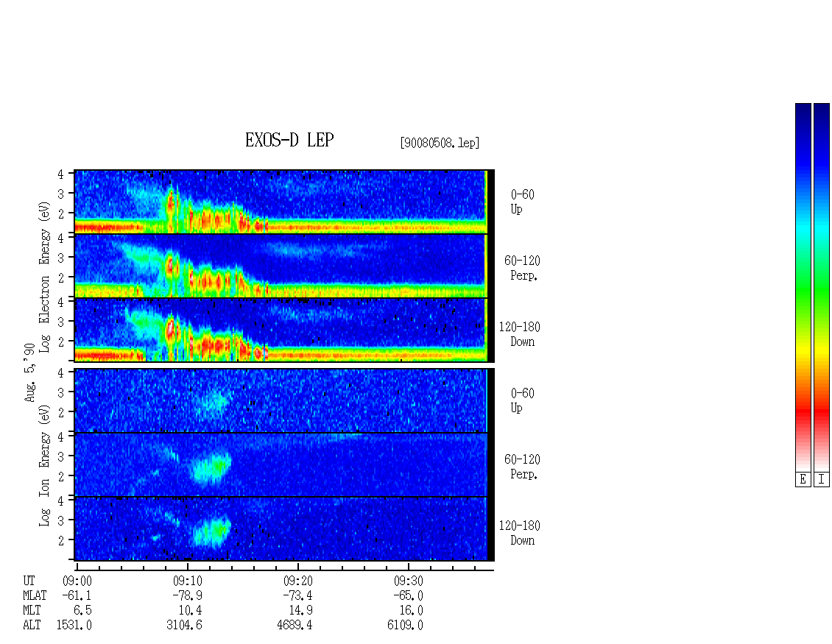The image size is (832, 644).
Task: Click the E label box under color bar
Action: coord(803,480)
